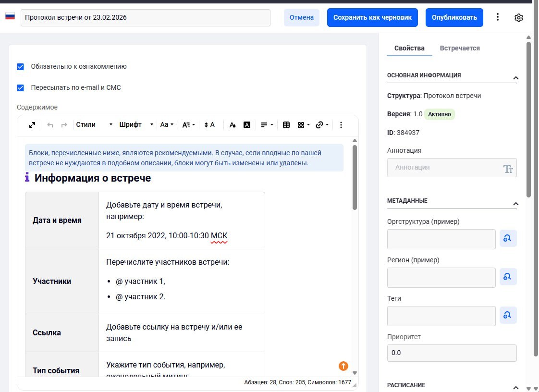The image size is (539, 392).
Task: Click the Ссылка table cell
Action: point(62,332)
